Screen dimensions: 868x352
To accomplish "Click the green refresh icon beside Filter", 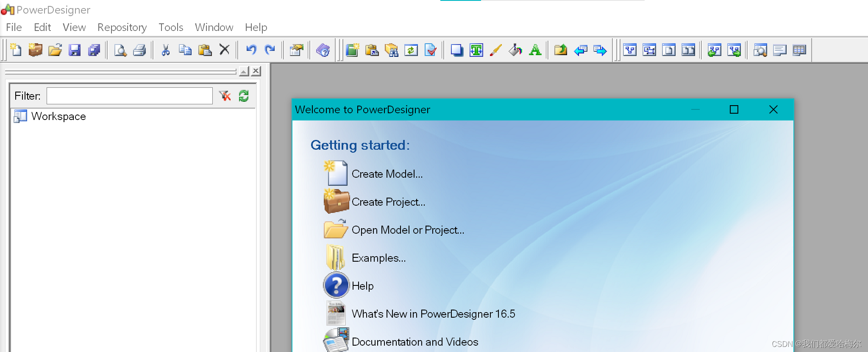I will [244, 96].
